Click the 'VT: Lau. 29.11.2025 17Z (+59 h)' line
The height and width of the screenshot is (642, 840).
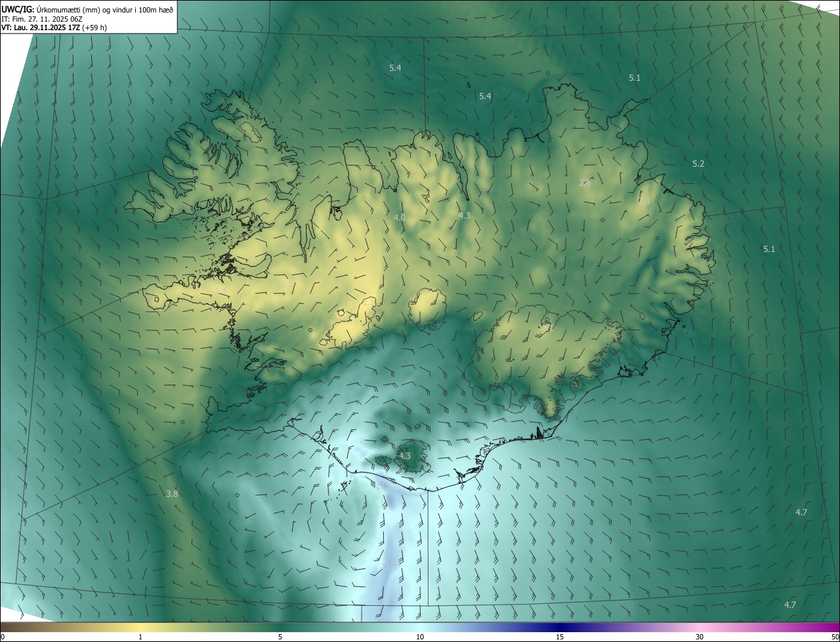click(54, 28)
